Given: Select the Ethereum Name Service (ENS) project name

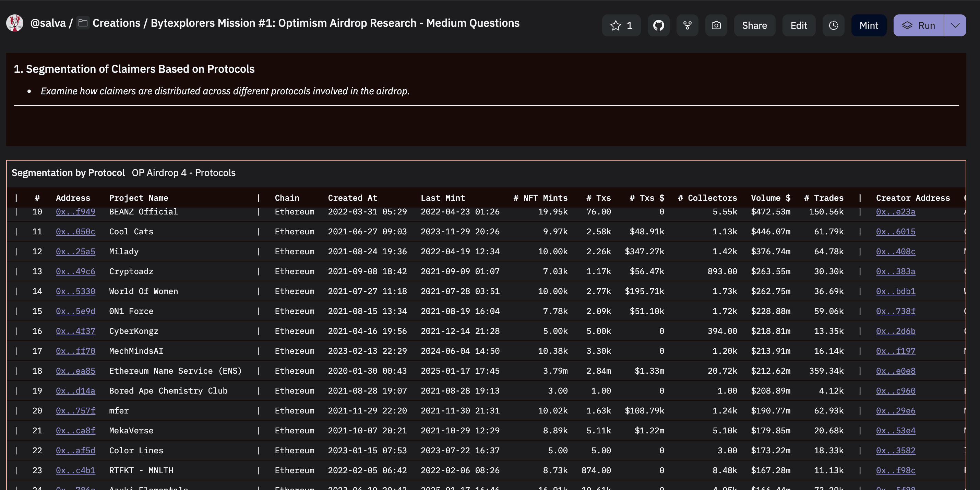Looking at the screenshot, I should click(175, 371).
